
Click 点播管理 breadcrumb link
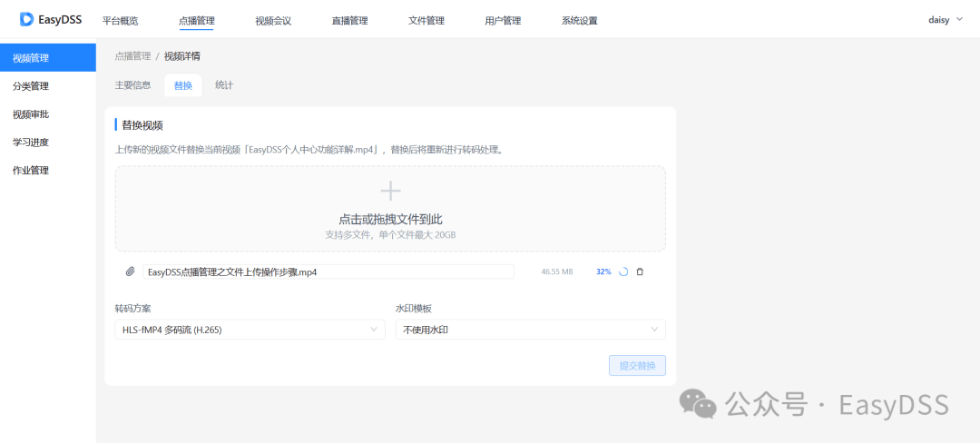[132, 56]
